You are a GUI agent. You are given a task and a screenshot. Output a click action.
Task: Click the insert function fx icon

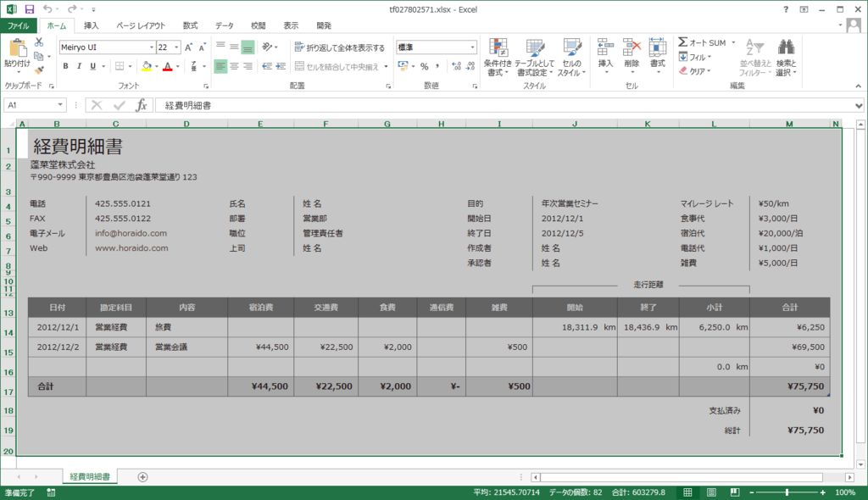(142, 105)
